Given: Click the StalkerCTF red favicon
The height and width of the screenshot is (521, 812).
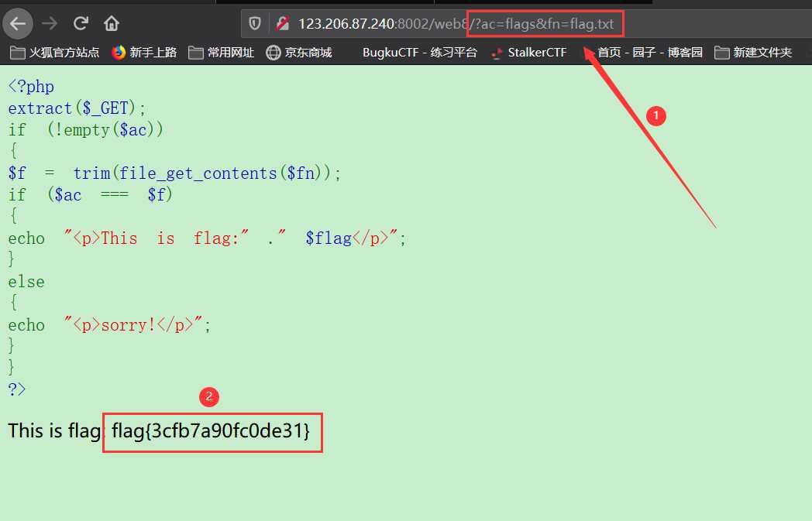Looking at the screenshot, I should 497,53.
